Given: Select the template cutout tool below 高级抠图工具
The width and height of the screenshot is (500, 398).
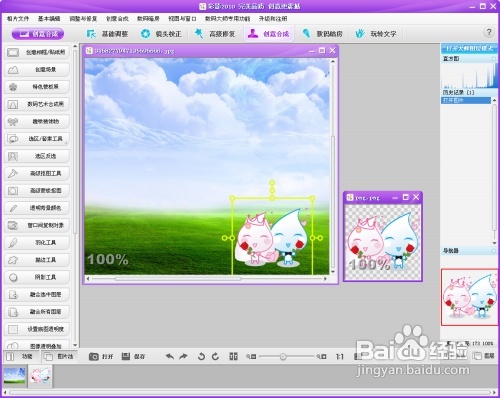Looking at the screenshot, I should pos(37,191).
